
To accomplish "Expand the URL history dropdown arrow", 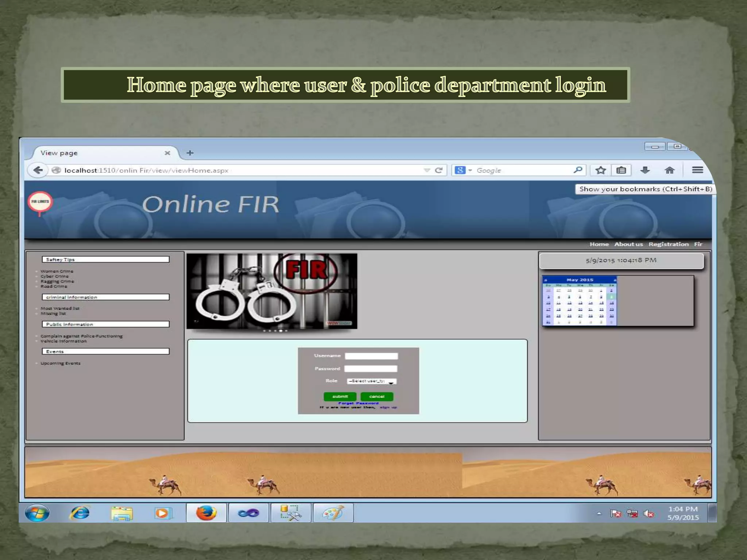I will (426, 170).
